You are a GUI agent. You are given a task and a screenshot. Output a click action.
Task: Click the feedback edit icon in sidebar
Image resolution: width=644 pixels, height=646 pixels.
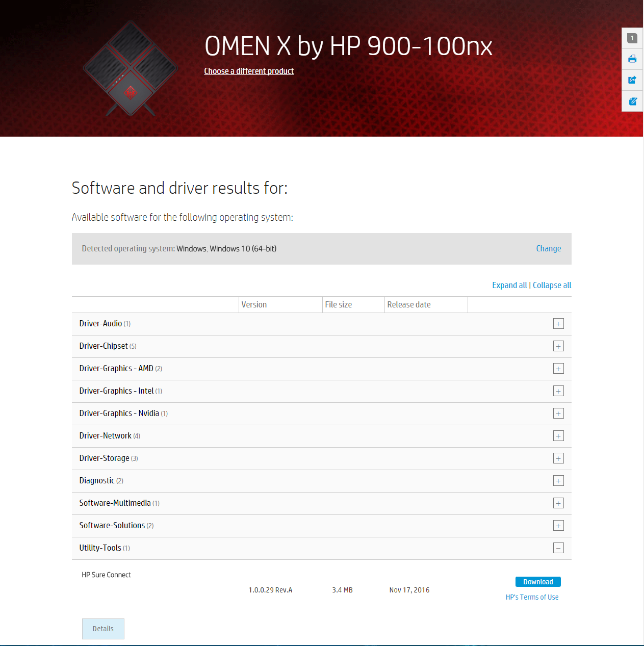(x=632, y=101)
